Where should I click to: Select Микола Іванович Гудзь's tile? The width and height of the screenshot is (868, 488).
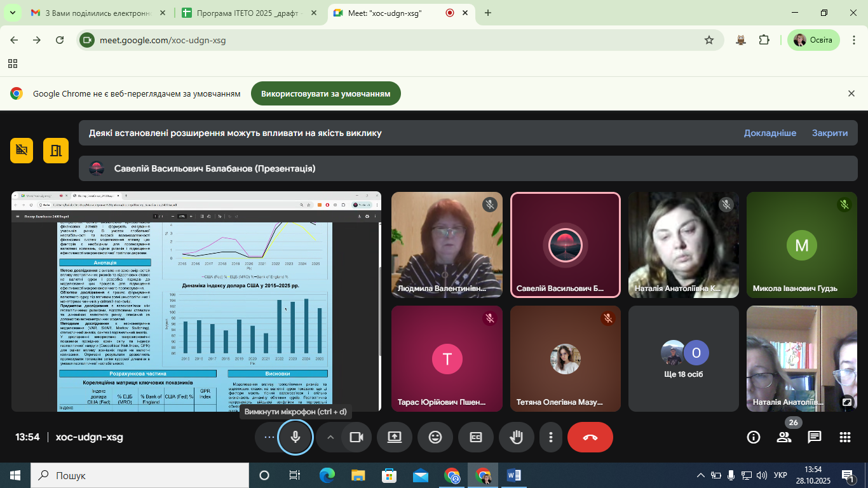pos(802,245)
